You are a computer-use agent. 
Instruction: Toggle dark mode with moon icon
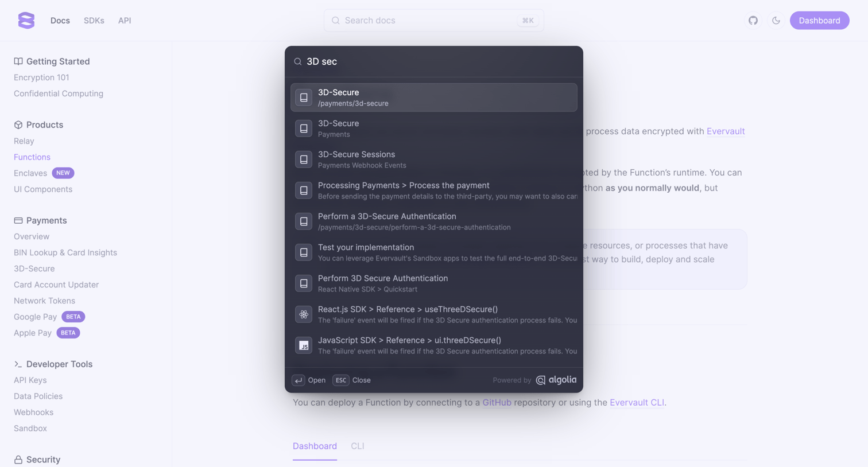776,21
